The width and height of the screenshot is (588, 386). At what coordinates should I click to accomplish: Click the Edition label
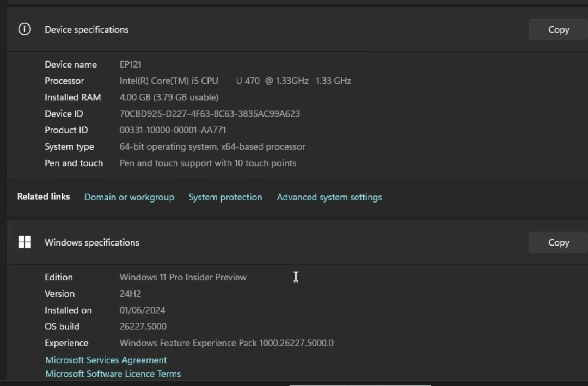59,277
